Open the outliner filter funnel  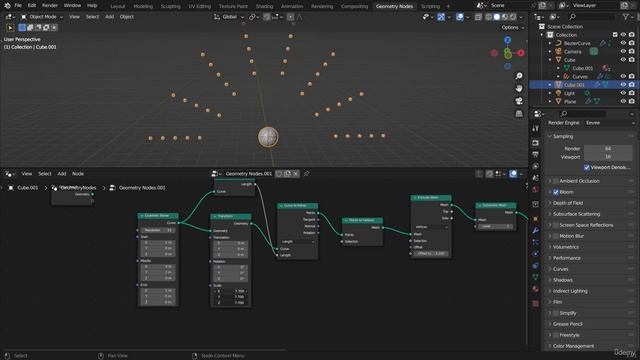pos(626,17)
